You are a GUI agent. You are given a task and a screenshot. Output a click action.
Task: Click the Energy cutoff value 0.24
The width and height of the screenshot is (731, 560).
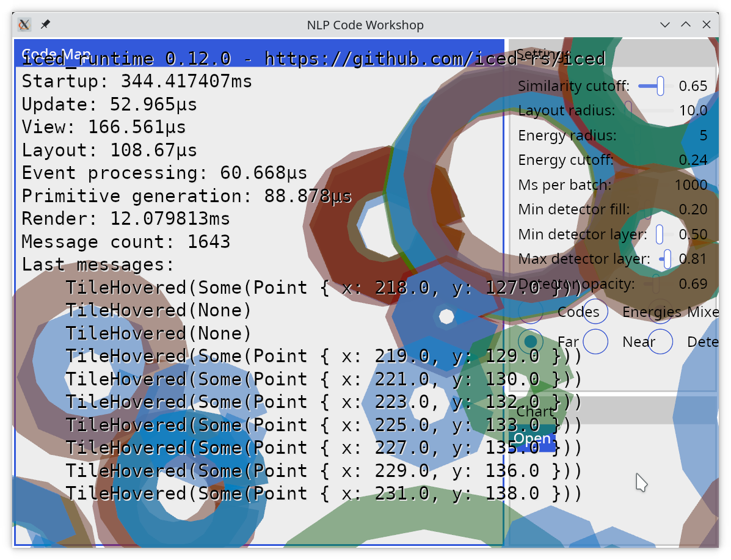coord(693,160)
